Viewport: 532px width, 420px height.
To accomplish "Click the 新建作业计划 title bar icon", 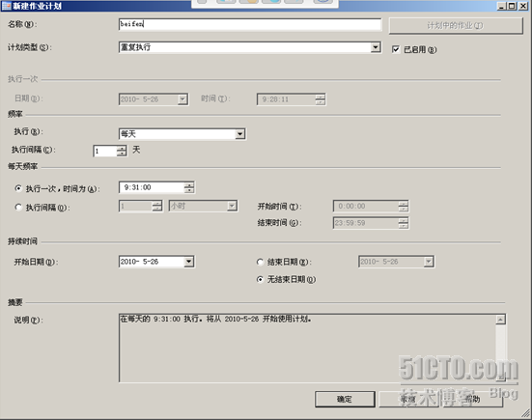I will click(6, 6).
